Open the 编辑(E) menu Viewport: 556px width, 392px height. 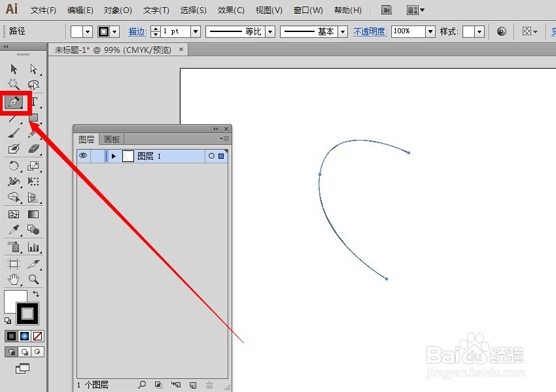click(80, 10)
